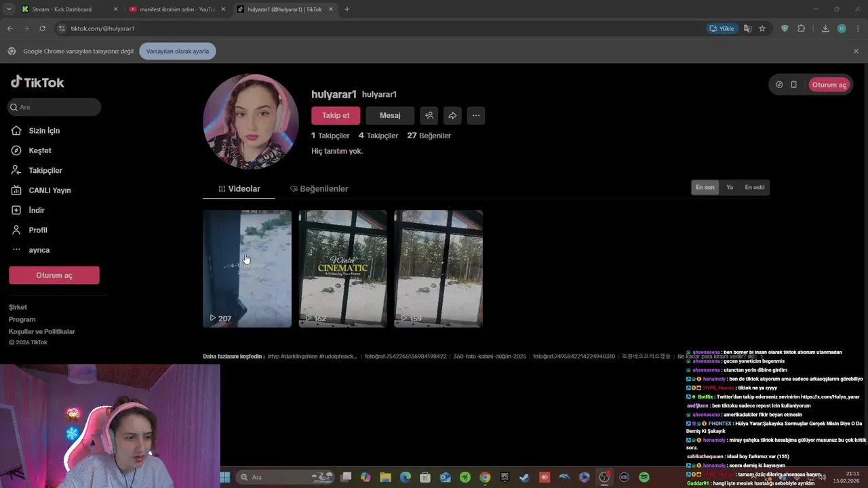Open Epic Games Launcher from the taskbar
The image size is (868, 488).
[x=505, y=477]
